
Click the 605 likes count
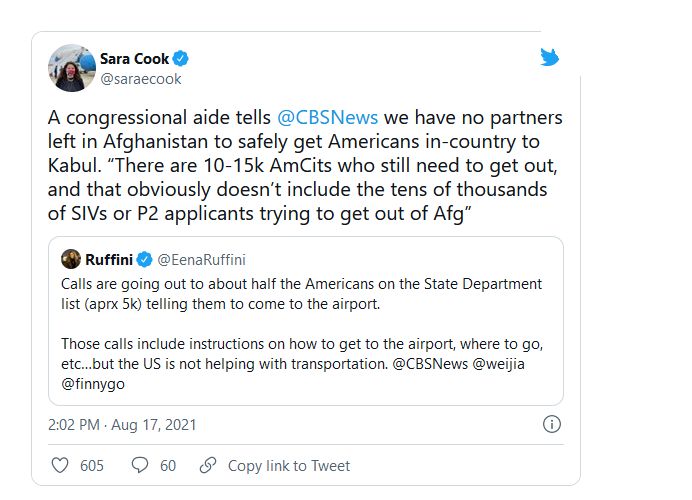click(x=92, y=466)
